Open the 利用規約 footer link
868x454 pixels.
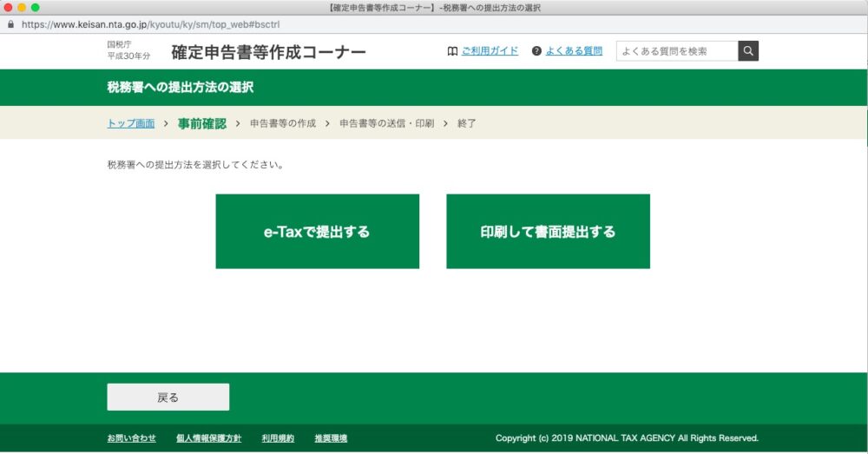click(278, 438)
